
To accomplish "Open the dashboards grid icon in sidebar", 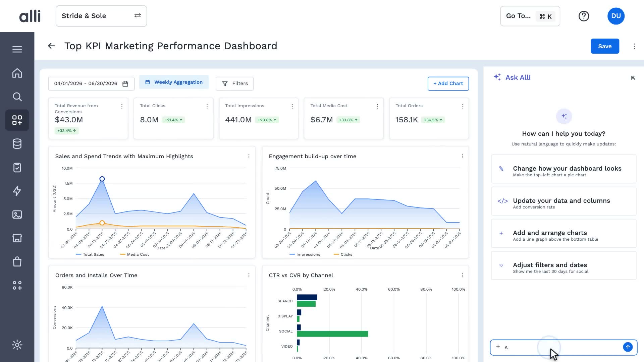I will (x=17, y=120).
